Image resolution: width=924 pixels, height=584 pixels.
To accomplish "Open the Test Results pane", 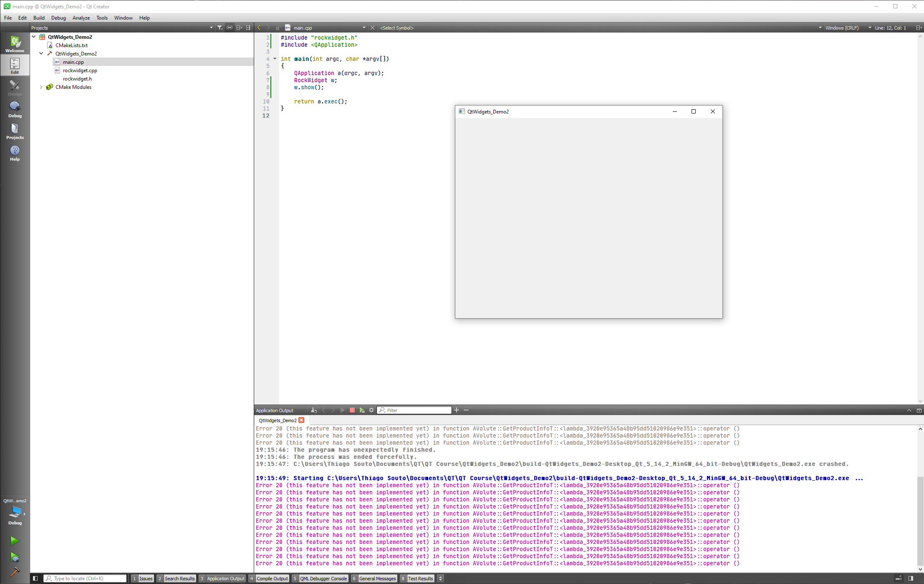I will point(417,579).
